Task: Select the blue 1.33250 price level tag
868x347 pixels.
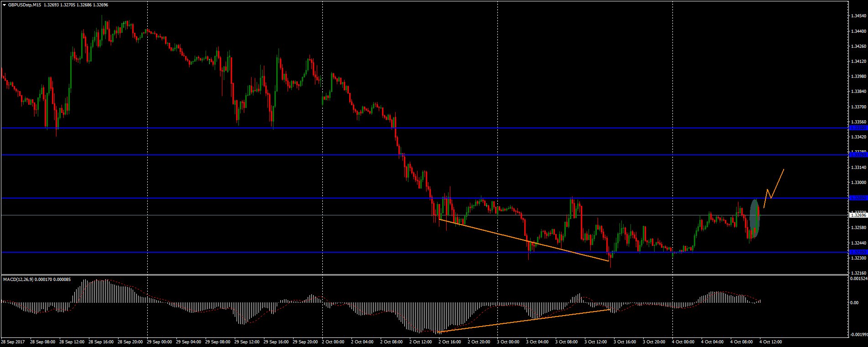Action: (858, 155)
